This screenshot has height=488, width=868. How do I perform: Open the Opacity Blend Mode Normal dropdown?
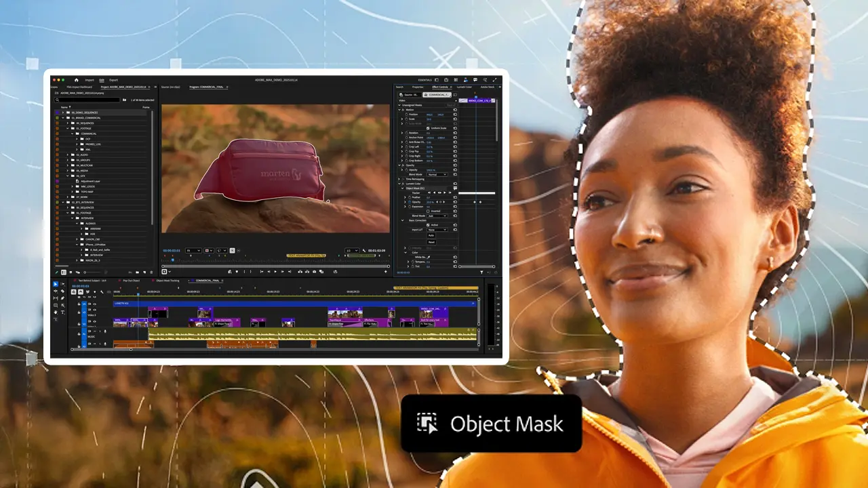click(x=436, y=175)
